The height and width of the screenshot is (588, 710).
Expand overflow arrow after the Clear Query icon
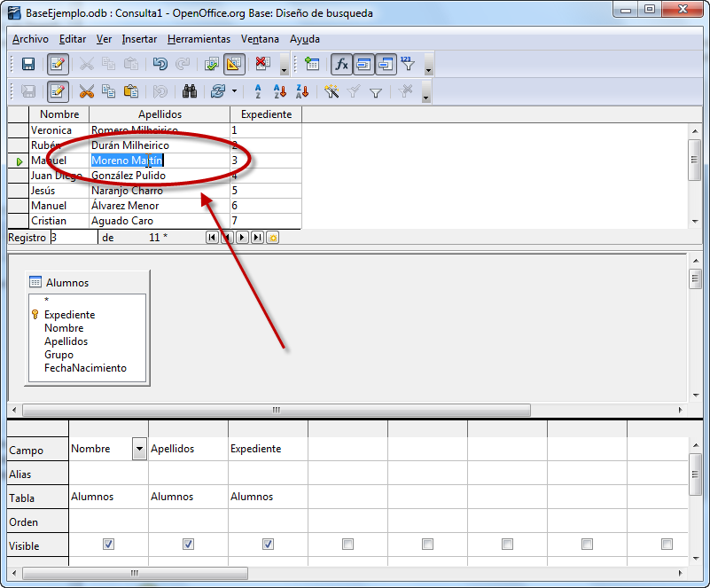[x=284, y=64]
